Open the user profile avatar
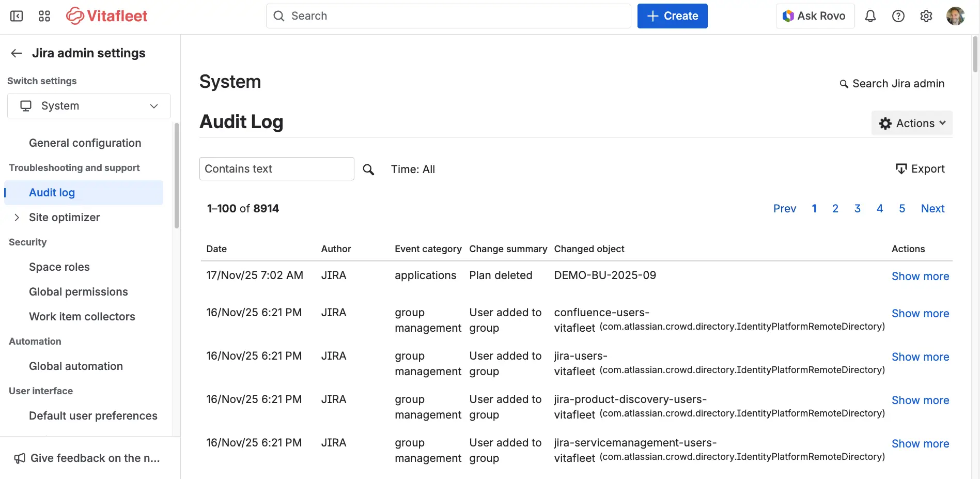The image size is (980, 479). tap(955, 16)
